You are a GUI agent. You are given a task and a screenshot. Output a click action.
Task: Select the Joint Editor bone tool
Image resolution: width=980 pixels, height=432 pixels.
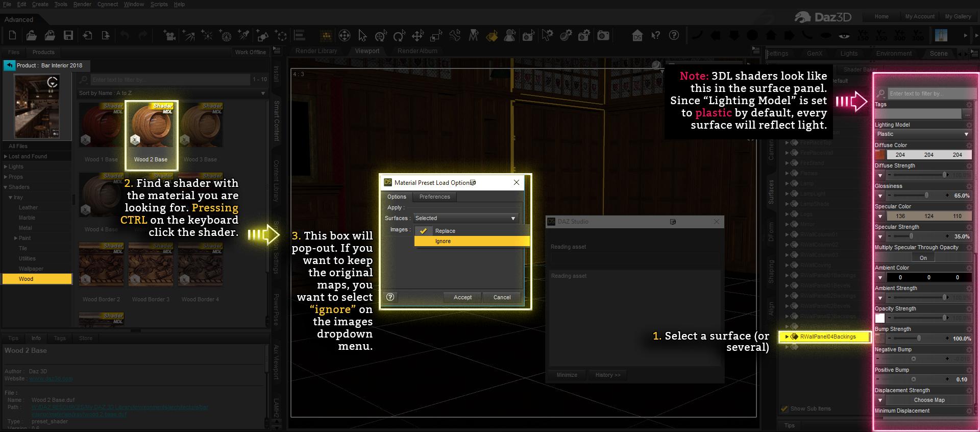455,35
